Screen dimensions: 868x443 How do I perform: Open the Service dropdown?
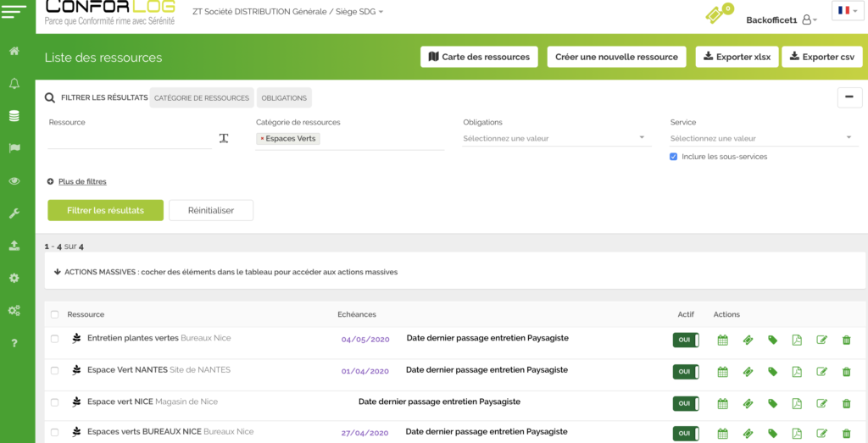763,138
